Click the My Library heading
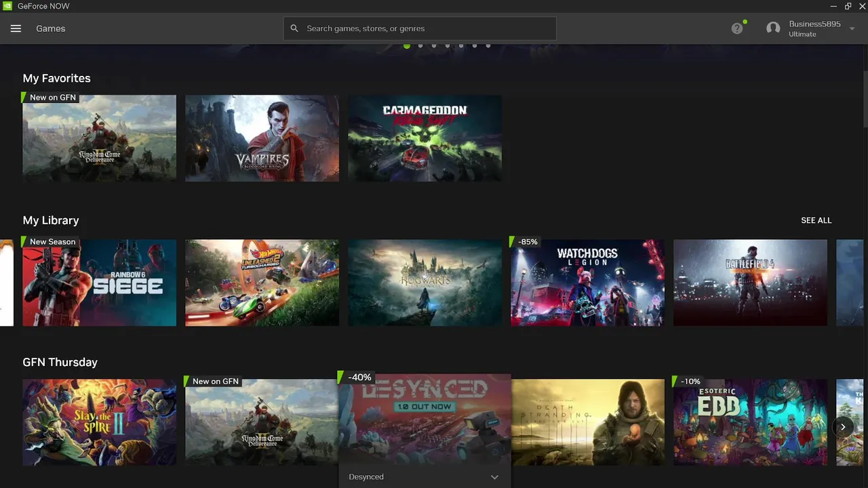Viewport: 868px width, 488px height. click(x=51, y=220)
